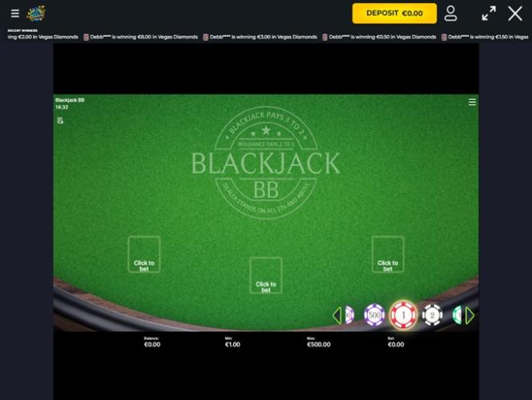Click the Debb winning €3.00 ticker entry
Screen dimensions: 532x400
pos(260,37)
